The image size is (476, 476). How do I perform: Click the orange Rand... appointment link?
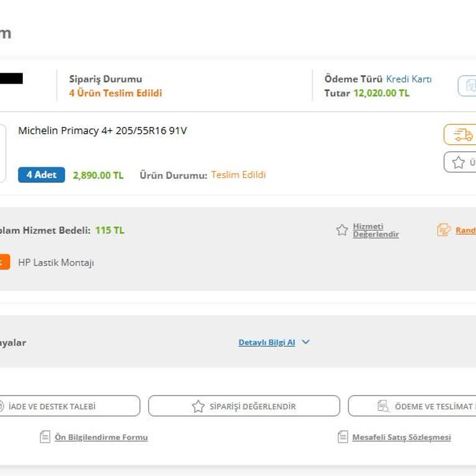[465, 231]
